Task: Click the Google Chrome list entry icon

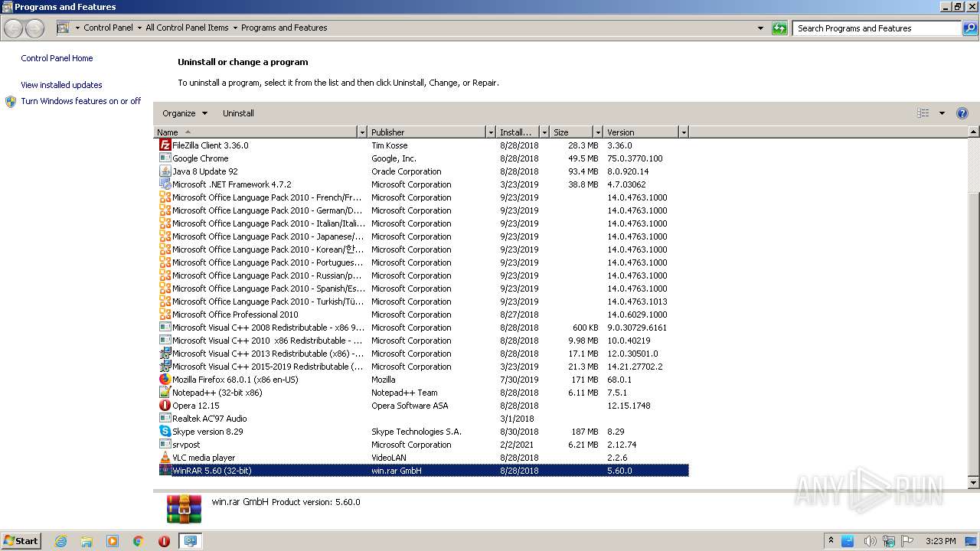Action: tap(165, 158)
